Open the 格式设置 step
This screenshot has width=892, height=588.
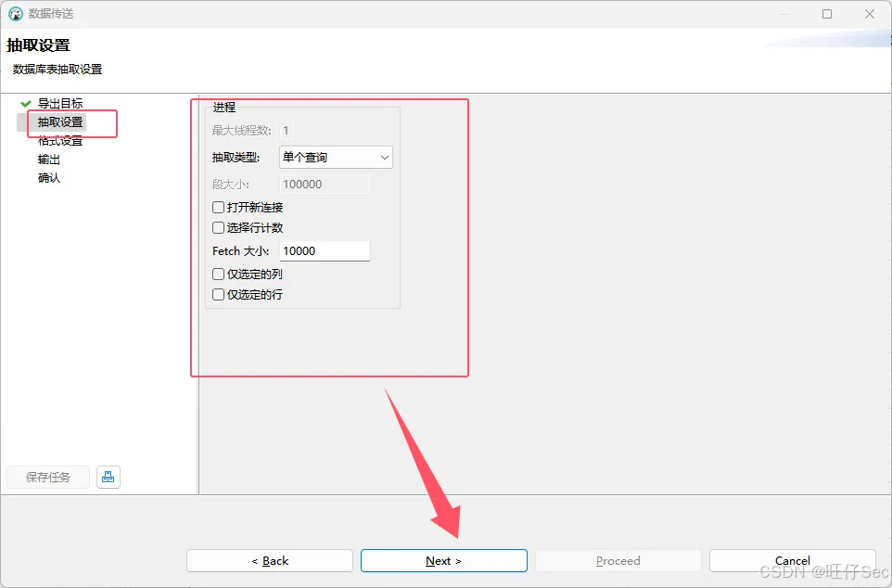pyautogui.click(x=60, y=141)
